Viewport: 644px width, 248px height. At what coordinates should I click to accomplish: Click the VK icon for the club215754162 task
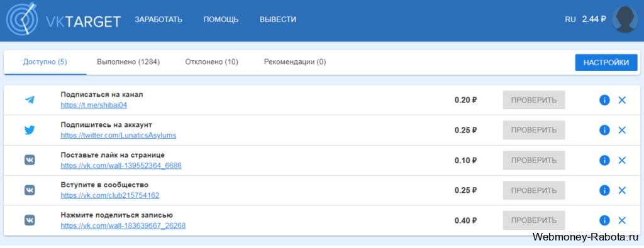[x=30, y=190]
